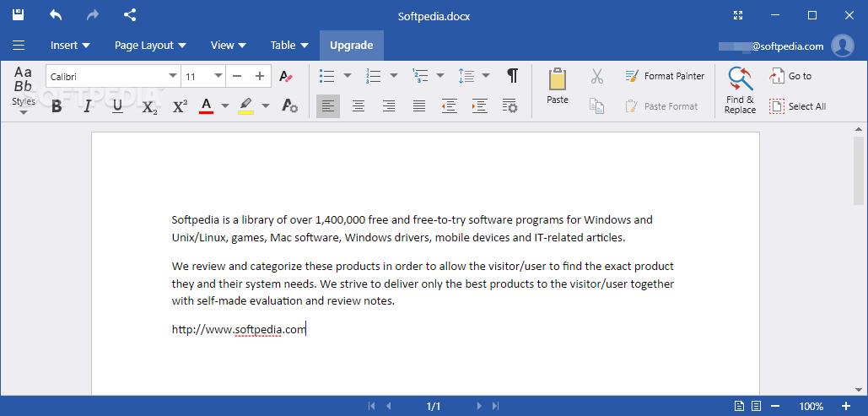Toggle paragraph marks display

point(513,76)
